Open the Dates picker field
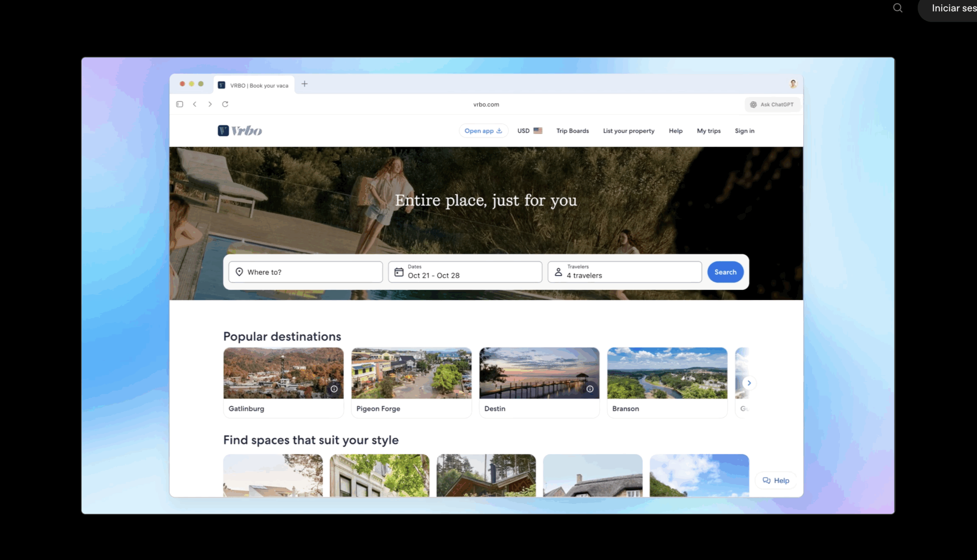 tap(465, 272)
